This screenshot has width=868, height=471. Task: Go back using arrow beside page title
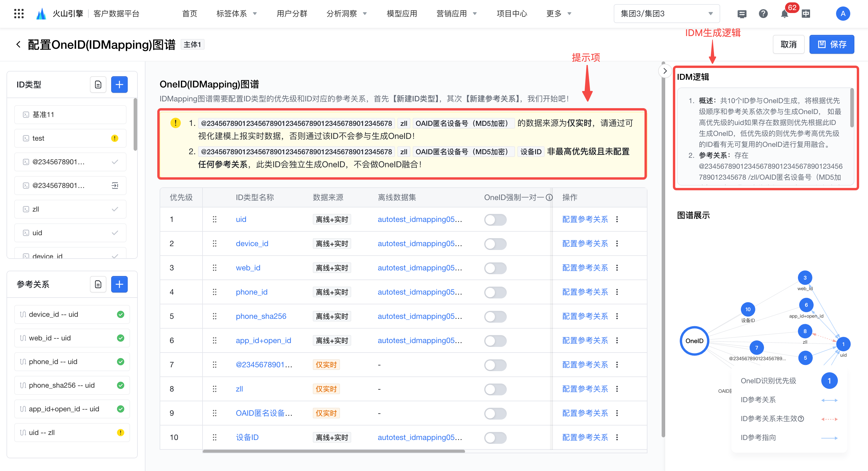coord(18,44)
